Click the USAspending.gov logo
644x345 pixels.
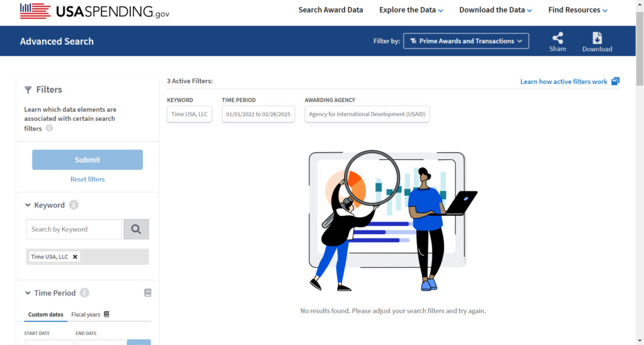(x=94, y=11)
